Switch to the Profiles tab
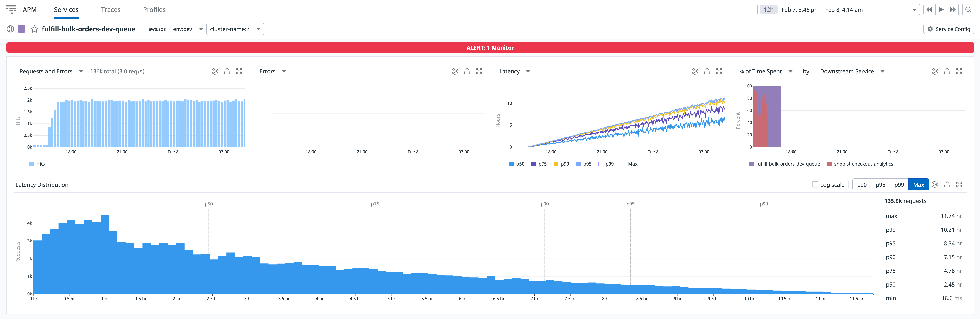 click(154, 10)
